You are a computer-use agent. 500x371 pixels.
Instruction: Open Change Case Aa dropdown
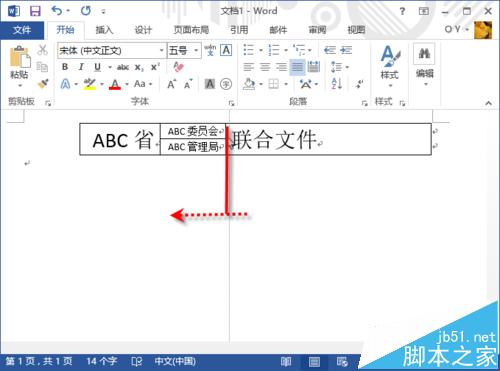(x=143, y=84)
